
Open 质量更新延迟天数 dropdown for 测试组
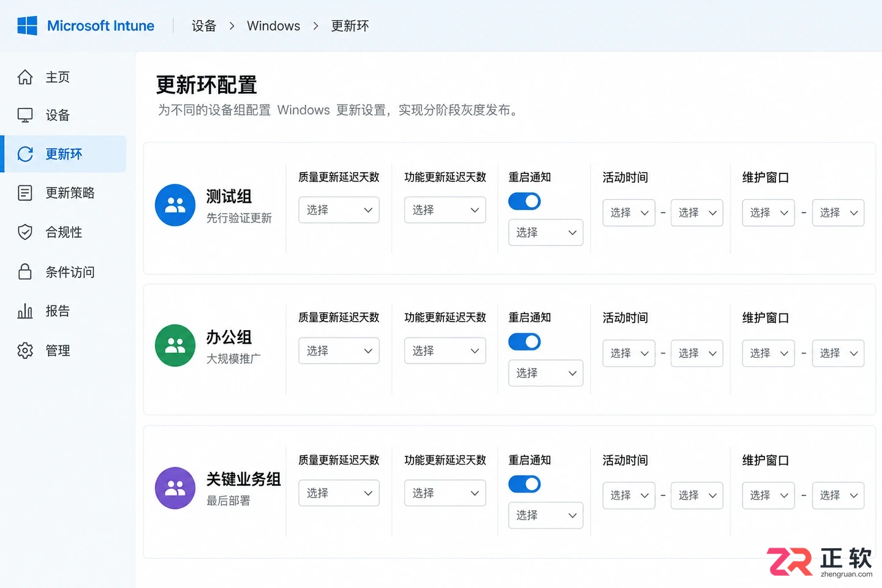point(339,210)
